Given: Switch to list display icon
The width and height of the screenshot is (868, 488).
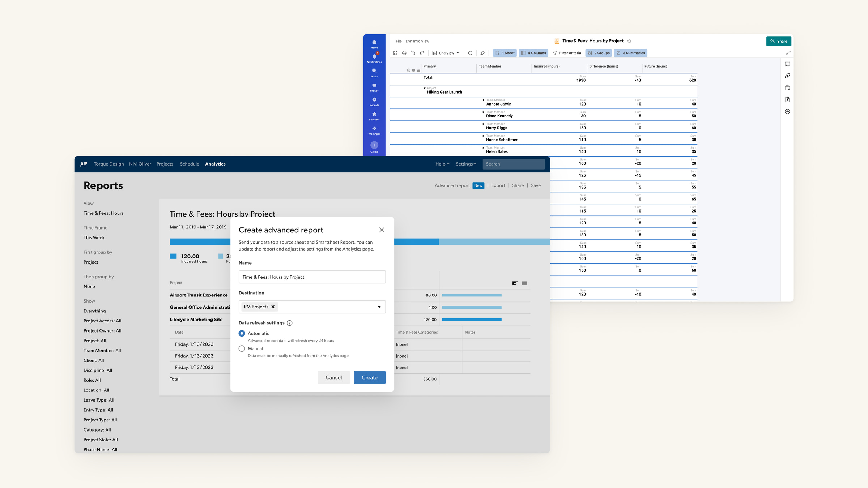Looking at the screenshot, I should [524, 283].
